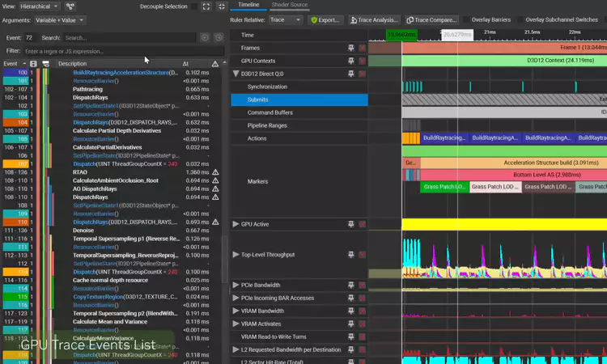Remove the PCIe Incoming BAR Accesses row
This screenshot has width=607, height=364.
tap(362, 298)
